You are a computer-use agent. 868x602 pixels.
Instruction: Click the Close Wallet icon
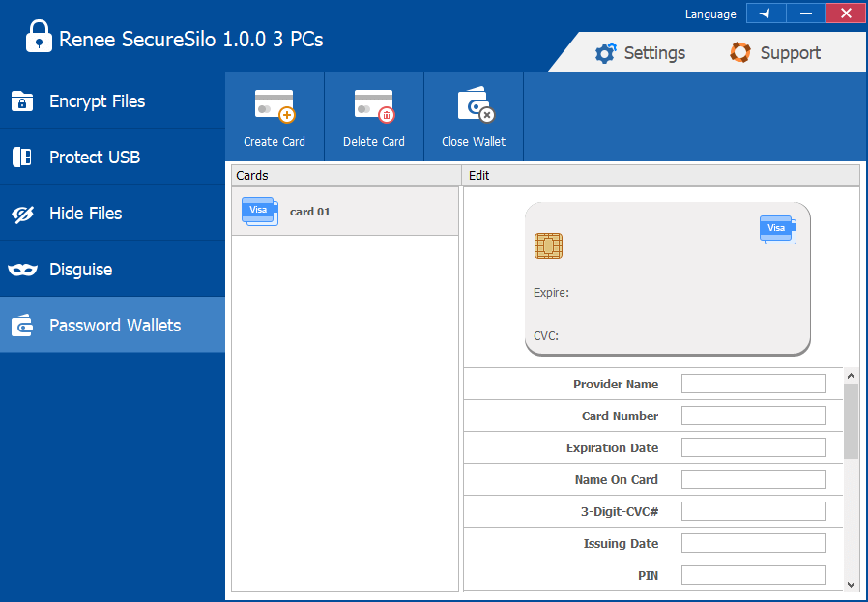point(474,105)
